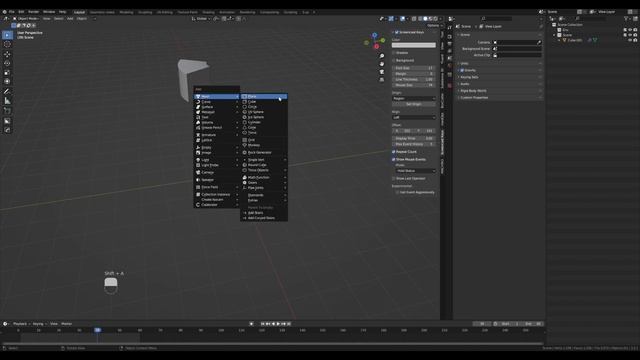Enable the Background checkbox
640x360 pixels.
point(394,60)
